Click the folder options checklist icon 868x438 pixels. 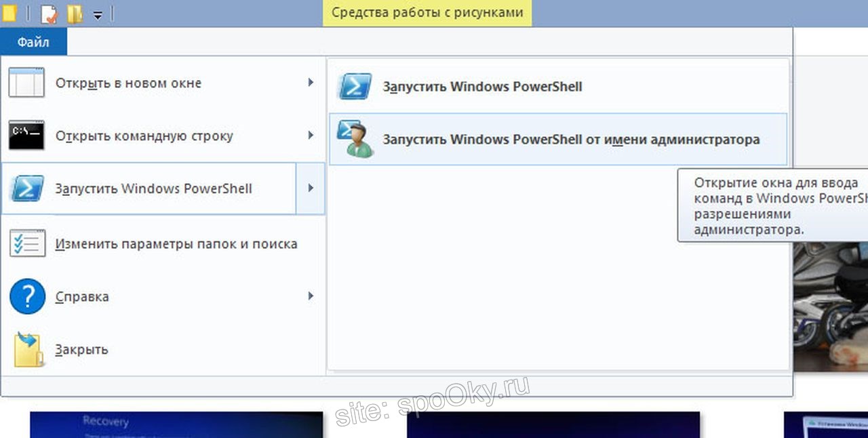pos(27,243)
